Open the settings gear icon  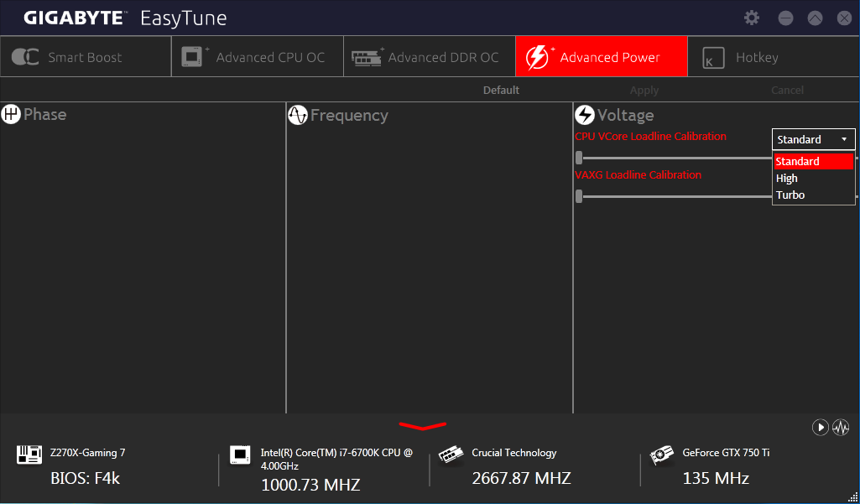pyautogui.click(x=752, y=18)
